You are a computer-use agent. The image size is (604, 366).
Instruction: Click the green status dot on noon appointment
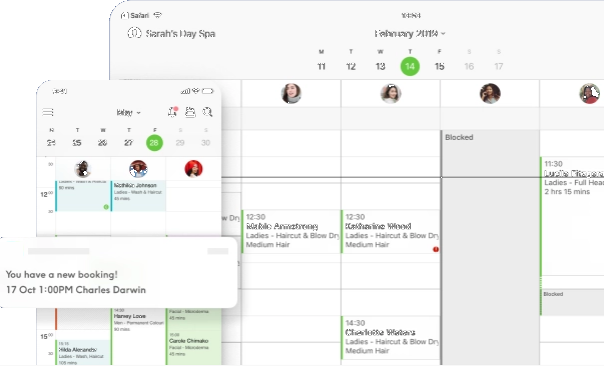click(x=106, y=207)
